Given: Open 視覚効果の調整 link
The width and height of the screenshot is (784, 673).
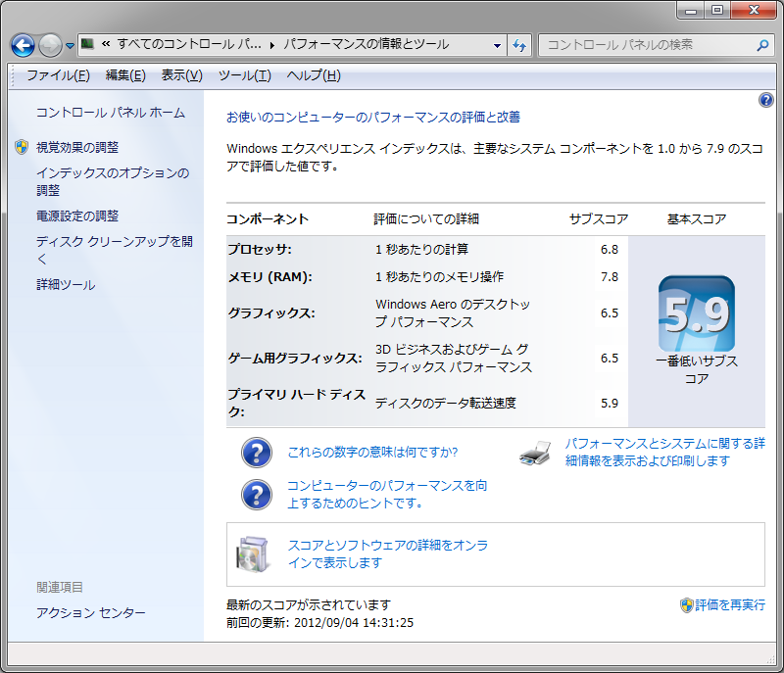Looking at the screenshot, I should (77, 147).
